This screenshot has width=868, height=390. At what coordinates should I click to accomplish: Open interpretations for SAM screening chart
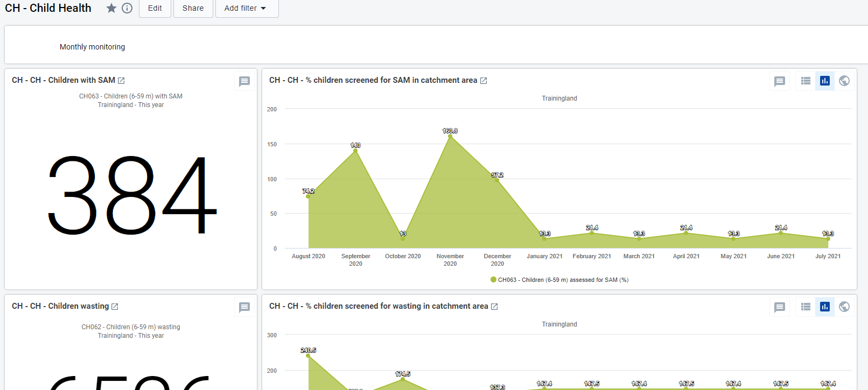pos(780,81)
